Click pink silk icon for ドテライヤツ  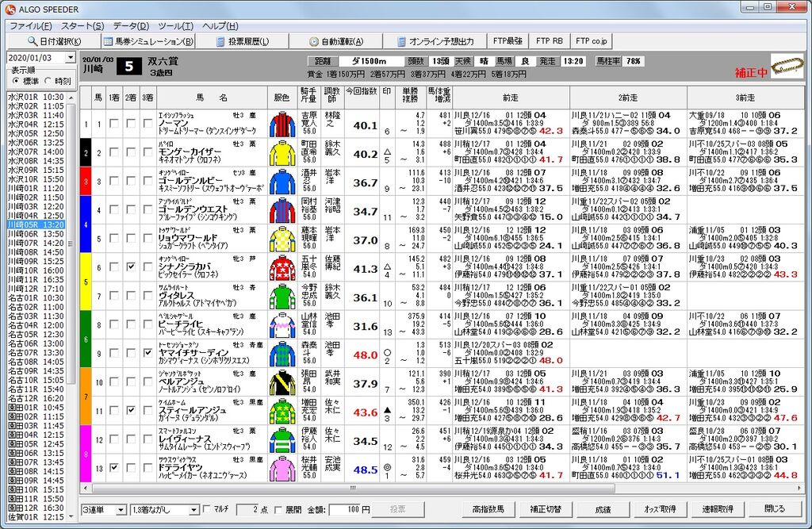(282, 470)
